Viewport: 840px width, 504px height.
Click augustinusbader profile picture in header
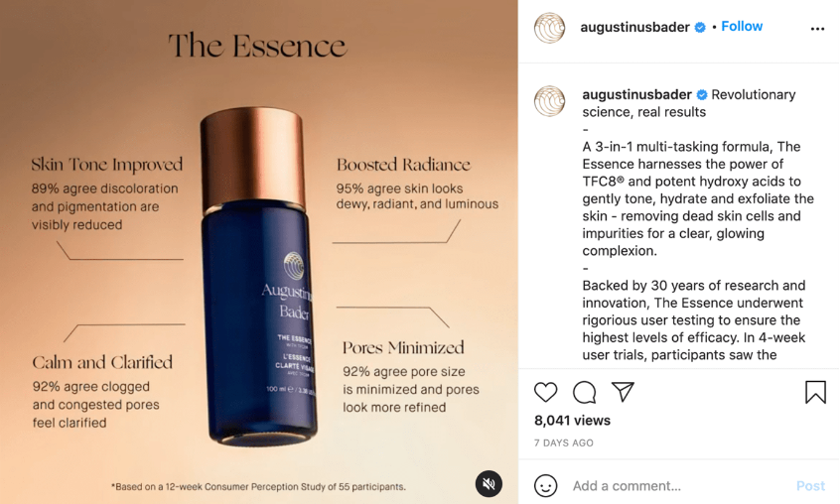[x=549, y=28]
